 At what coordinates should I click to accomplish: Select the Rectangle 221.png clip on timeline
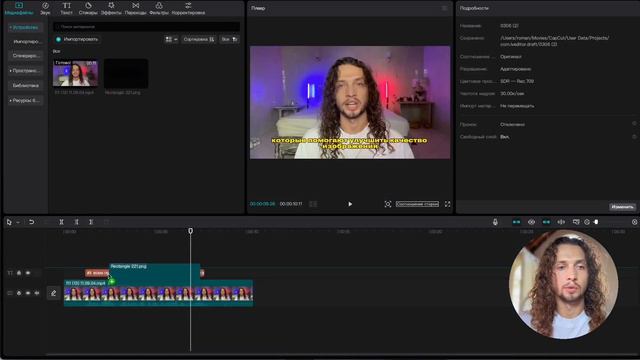click(154, 271)
